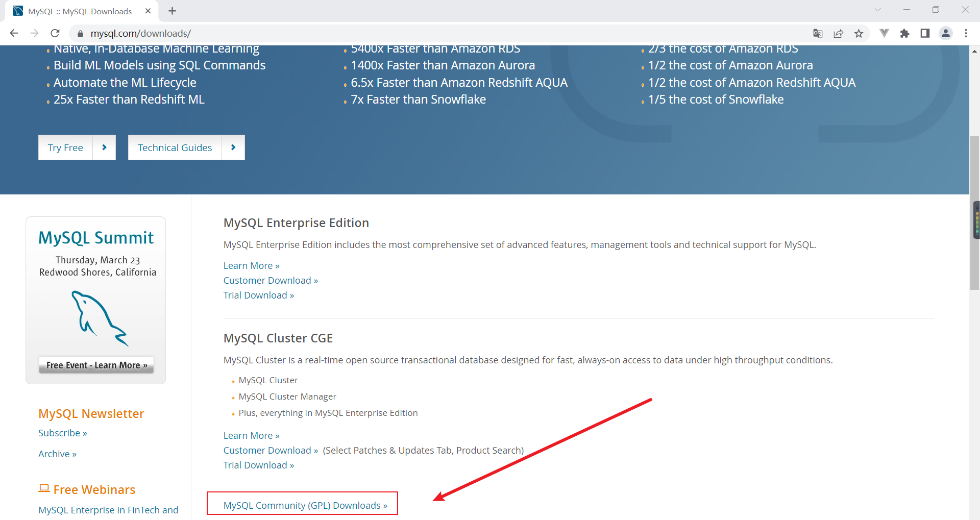Screen dimensions: 980x520
Task: Open Enterprise Edition Learn More link
Action: pos(251,266)
